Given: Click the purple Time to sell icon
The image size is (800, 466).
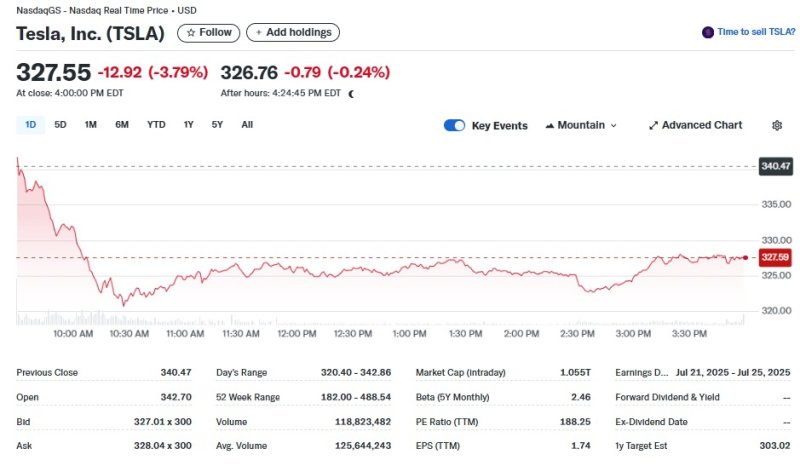Looking at the screenshot, I should click(x=708, y=32).
